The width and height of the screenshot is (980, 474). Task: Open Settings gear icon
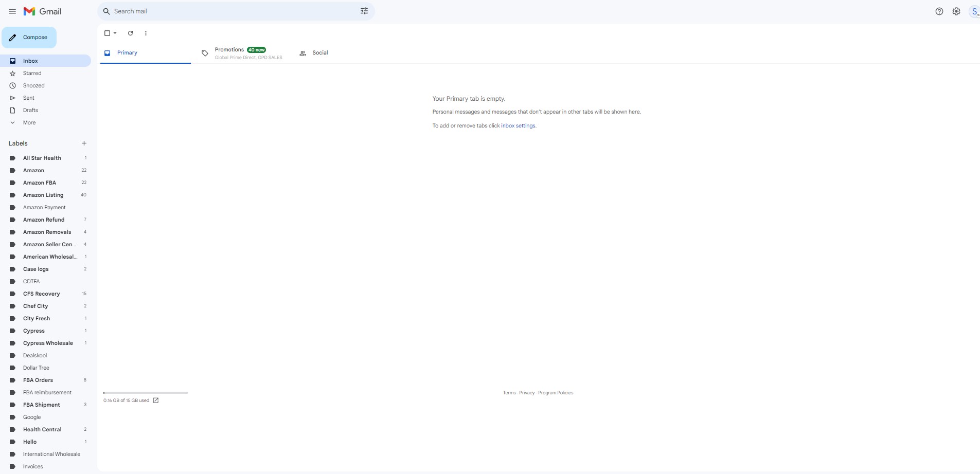956,11
